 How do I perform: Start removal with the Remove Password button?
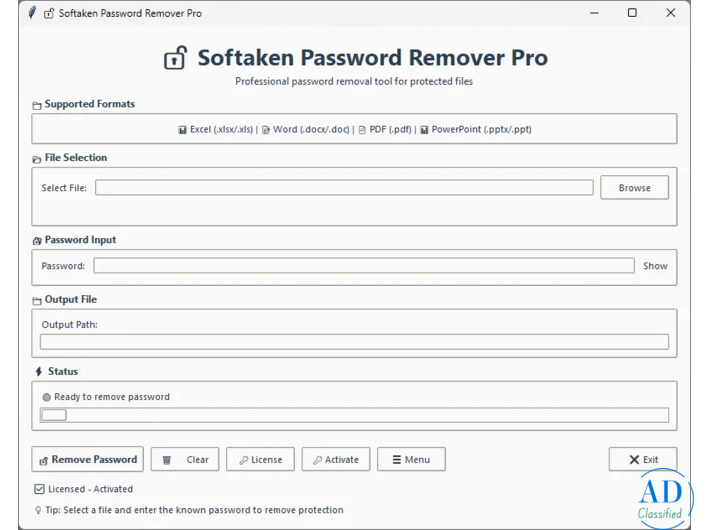click(87, 459)
